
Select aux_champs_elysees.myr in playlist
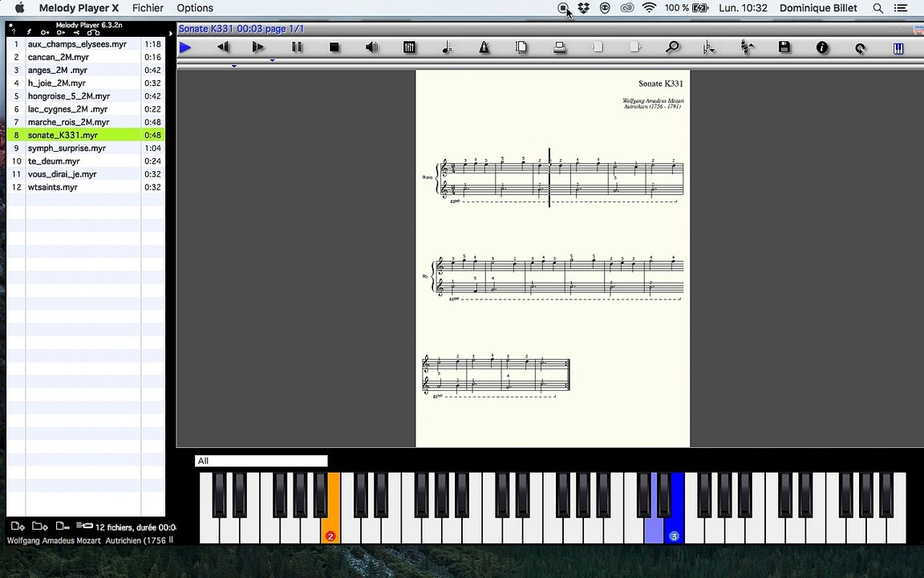(x=86, y=44)
